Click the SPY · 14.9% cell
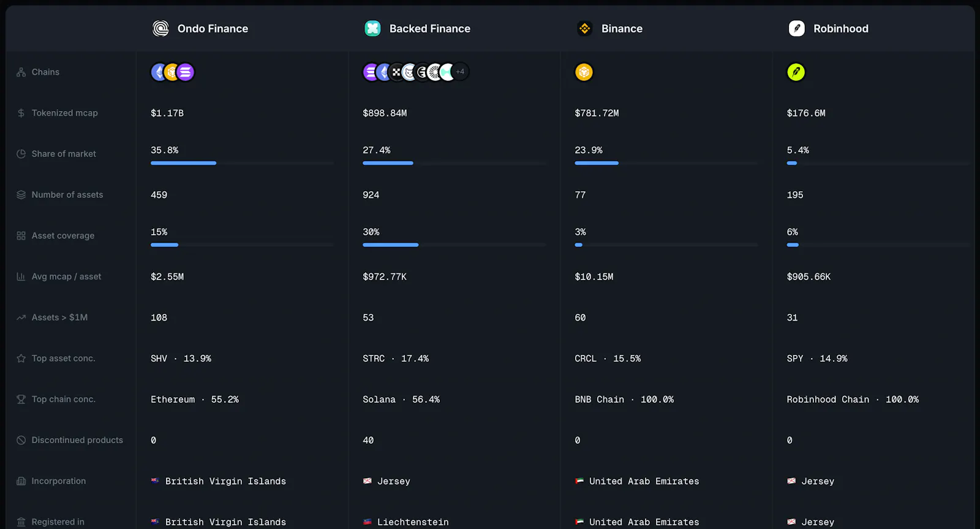This screenshot has width=980, height=529. [x=817, y=359]
